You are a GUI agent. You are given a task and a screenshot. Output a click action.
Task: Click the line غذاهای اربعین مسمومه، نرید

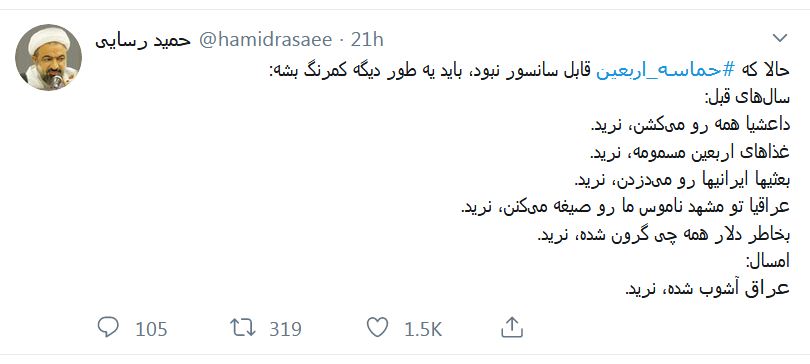click(x=690, y=152)
